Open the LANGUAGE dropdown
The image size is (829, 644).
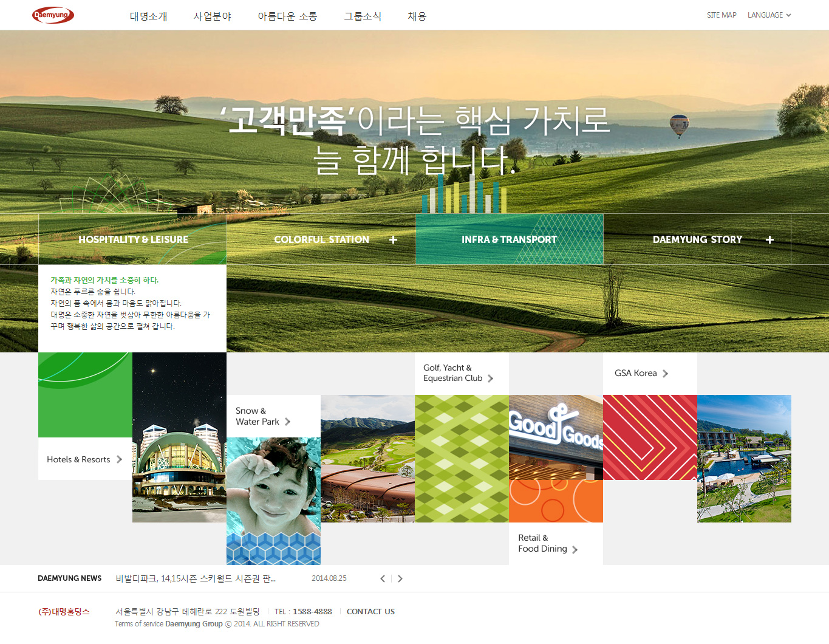(x=769, y=15)
